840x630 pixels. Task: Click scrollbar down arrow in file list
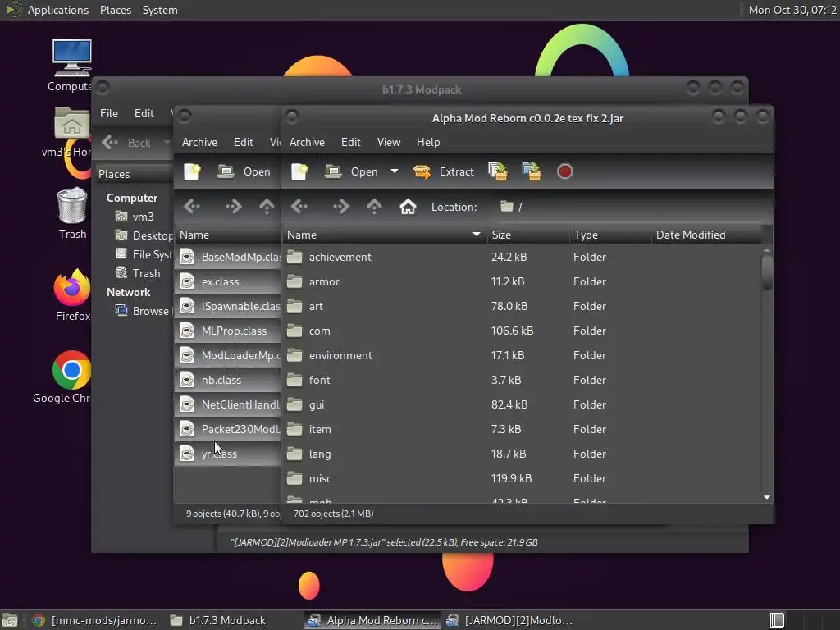point(767,497)
